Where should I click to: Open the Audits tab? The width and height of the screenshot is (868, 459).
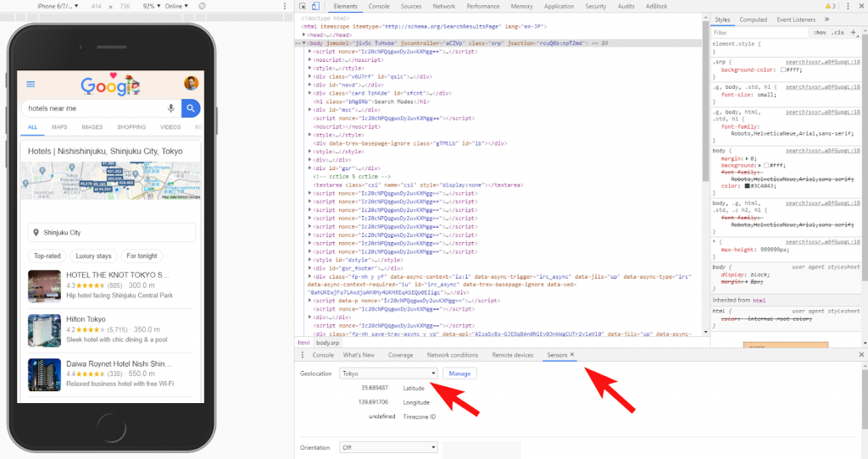point(626,6)
